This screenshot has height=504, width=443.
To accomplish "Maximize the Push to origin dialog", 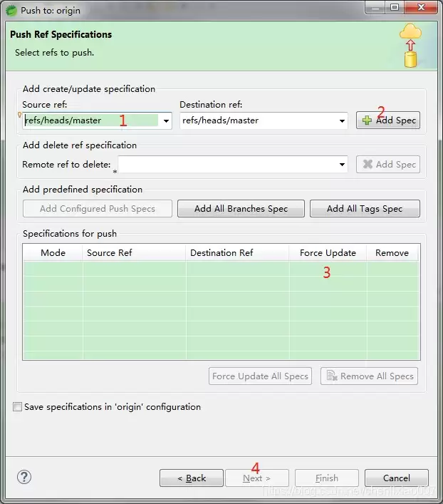I will click(395, 7).
